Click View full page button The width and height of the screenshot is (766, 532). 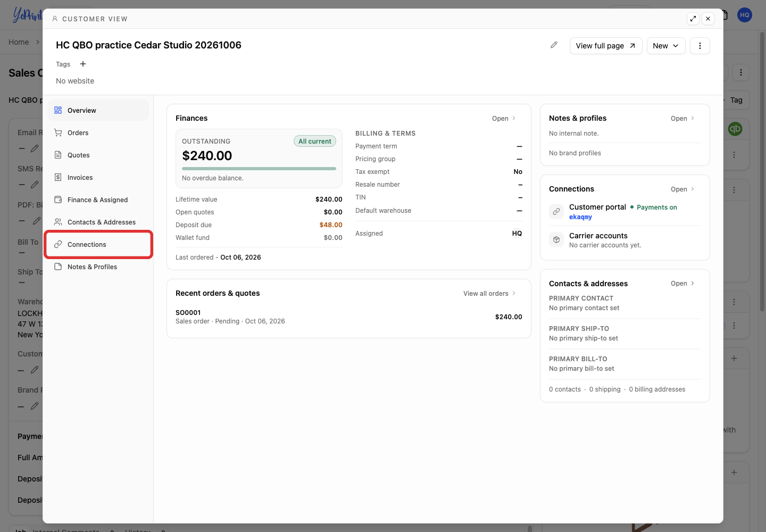[x=606, y=46]
